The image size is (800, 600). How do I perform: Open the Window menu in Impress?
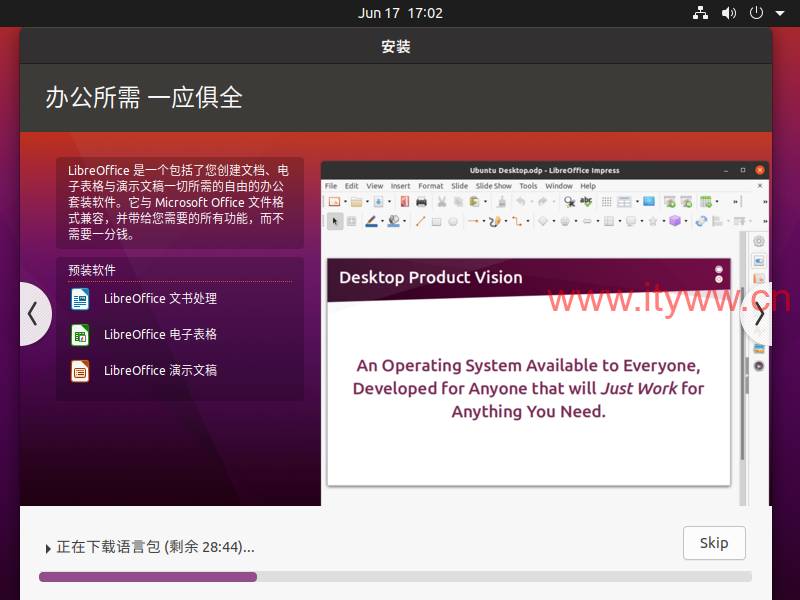click(559, 186)
